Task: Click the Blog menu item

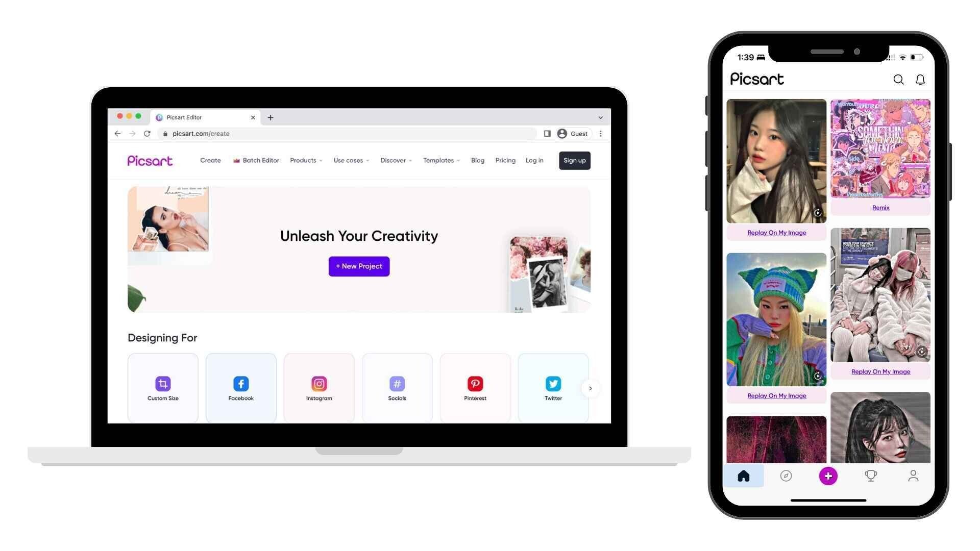Action: click(477, 160)
